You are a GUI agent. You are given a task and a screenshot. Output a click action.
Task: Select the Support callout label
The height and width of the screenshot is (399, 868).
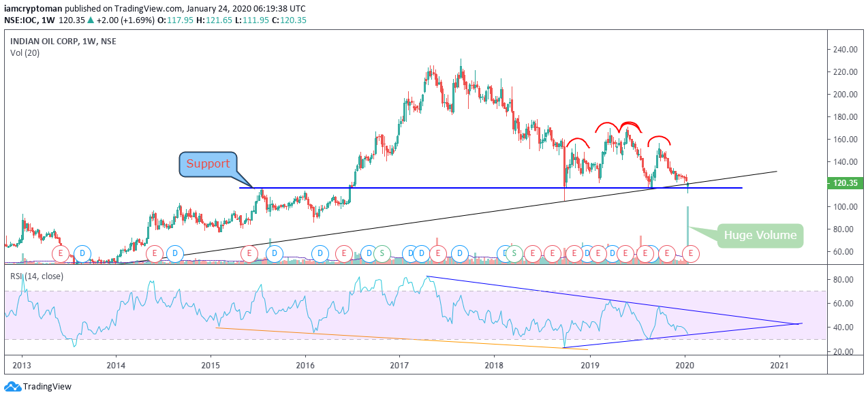click(208, 164)
